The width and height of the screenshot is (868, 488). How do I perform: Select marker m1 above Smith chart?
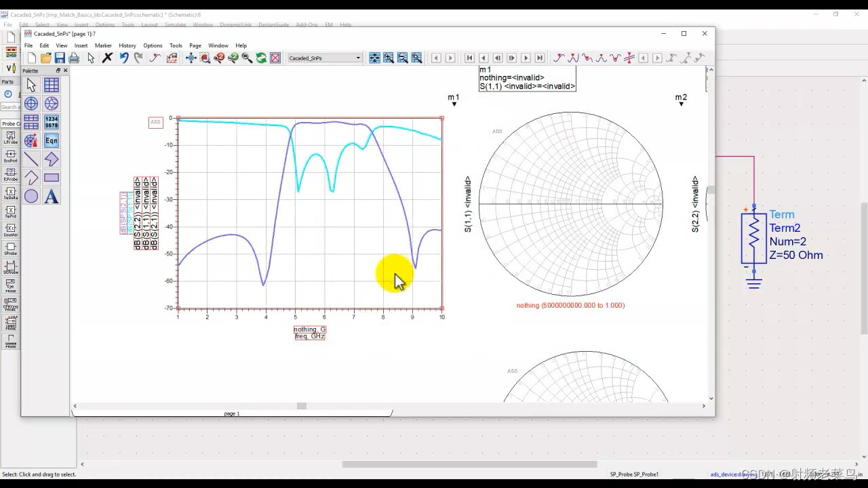click(x=454, y=100)
